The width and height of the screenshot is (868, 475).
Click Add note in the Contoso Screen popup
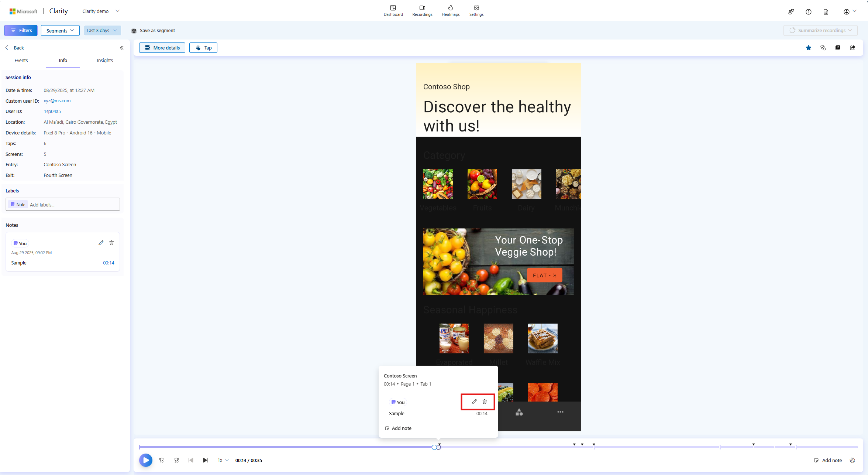tap(398, 428)
